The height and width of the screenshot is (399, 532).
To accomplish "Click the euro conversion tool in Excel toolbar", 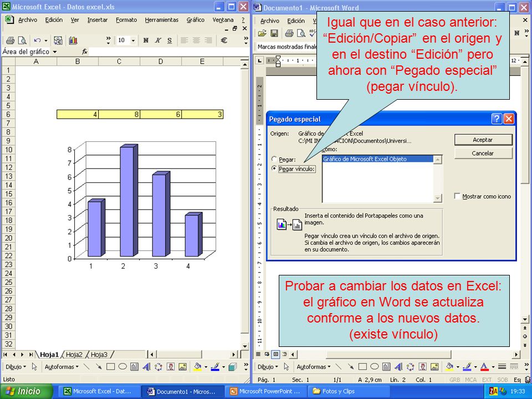I will 58,40.
